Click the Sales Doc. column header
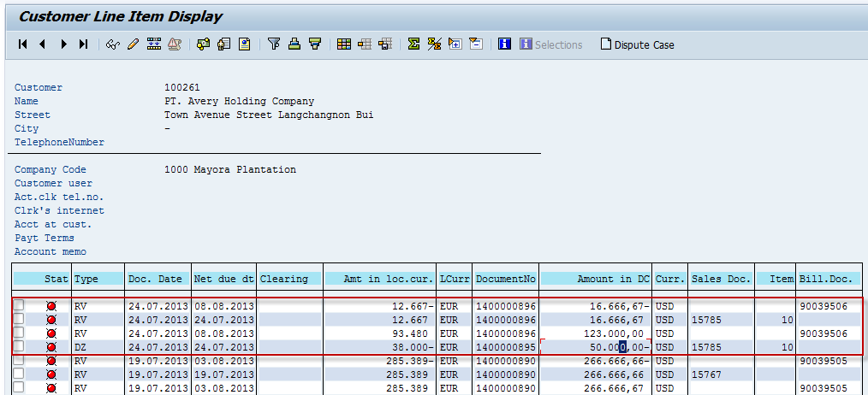This screenshot has height=395, width=868. click(721, 279)
